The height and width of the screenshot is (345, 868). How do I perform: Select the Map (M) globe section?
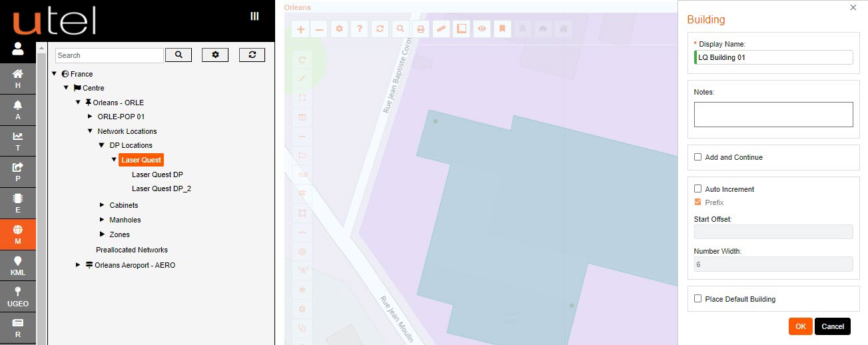click(x=18, y=234)
